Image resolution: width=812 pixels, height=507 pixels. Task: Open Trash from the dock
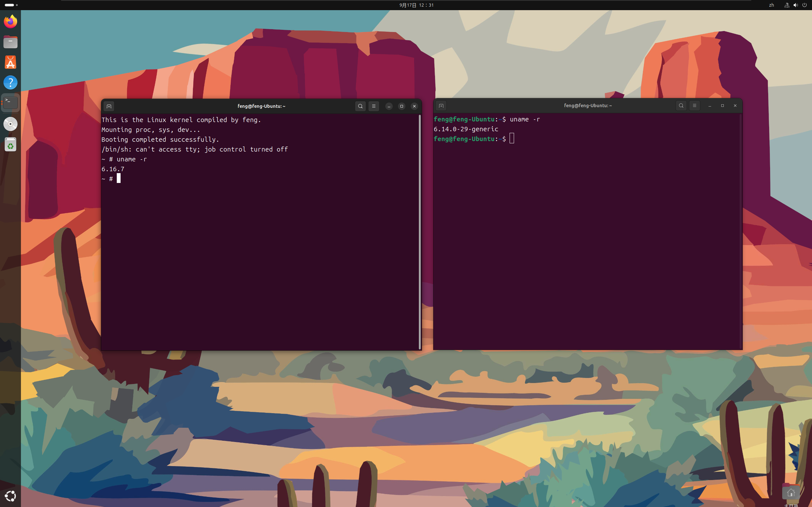[x=10, y=145]
